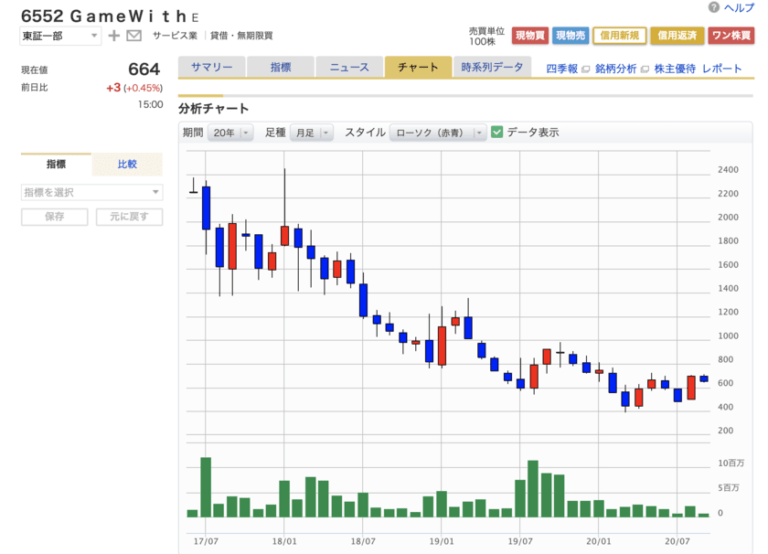
Task: Open help via the question mark icon
Action: (x=712, y=8)
